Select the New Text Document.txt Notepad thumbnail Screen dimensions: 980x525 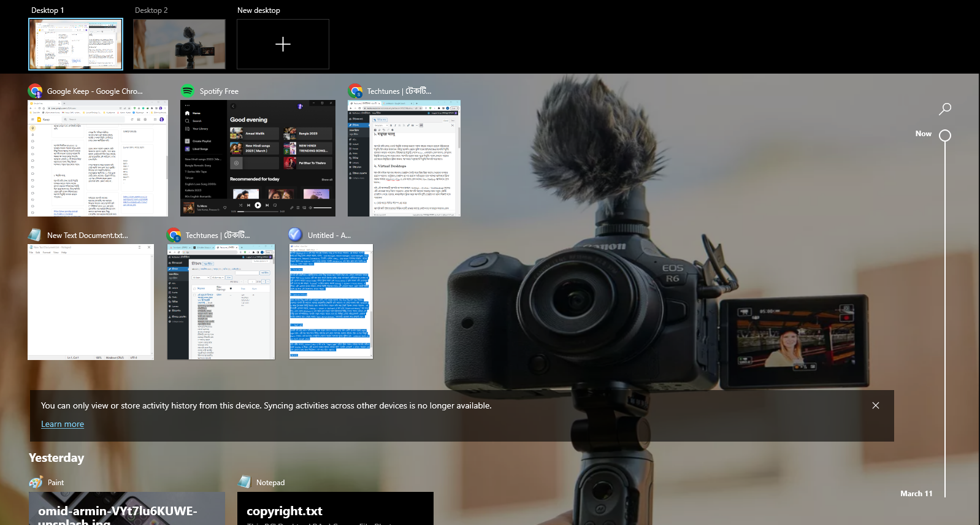point(91,302)
